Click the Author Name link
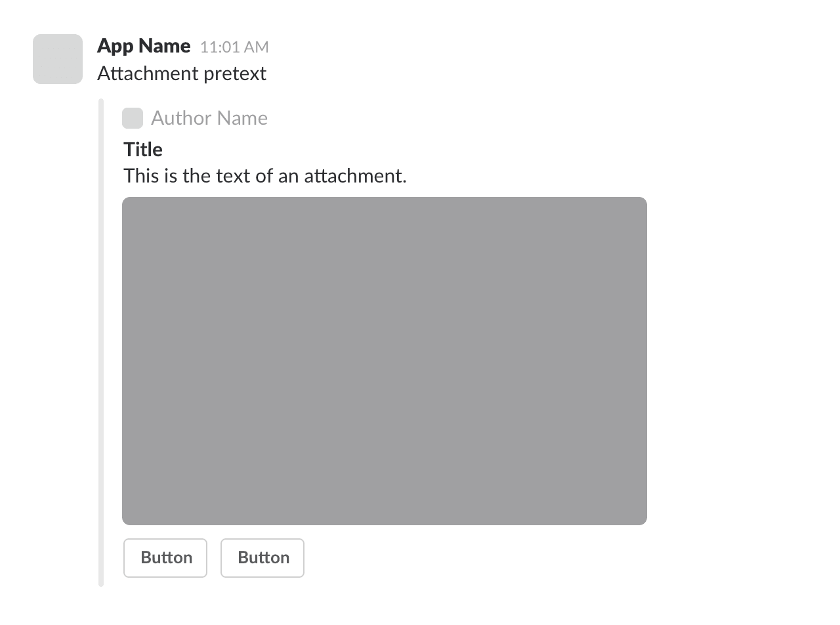Viewport: 840px width, 625px height. (x=209, y=118)
